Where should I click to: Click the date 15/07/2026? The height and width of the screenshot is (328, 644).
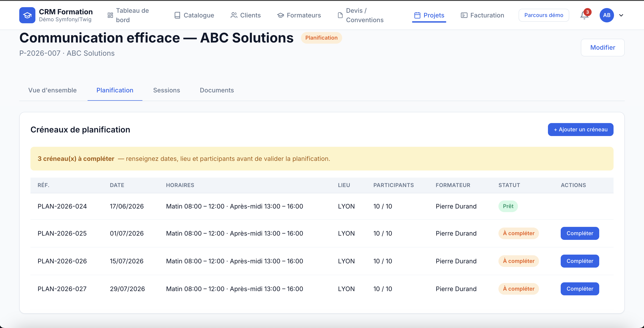coord(127,261)
